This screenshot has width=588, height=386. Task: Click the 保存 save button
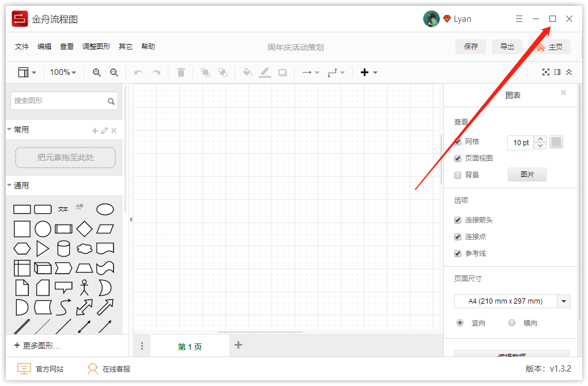coord(471,47)
